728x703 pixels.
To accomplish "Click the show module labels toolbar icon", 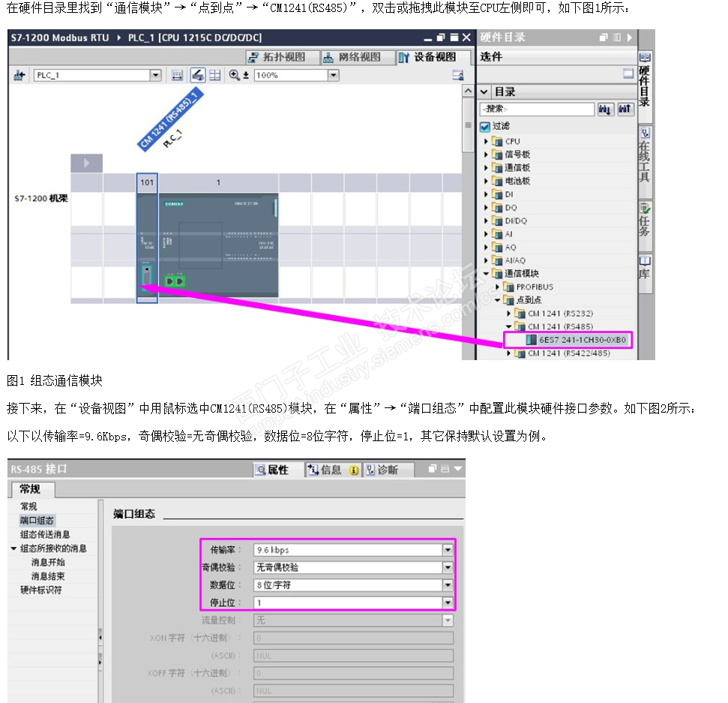I will coord(177,75).
